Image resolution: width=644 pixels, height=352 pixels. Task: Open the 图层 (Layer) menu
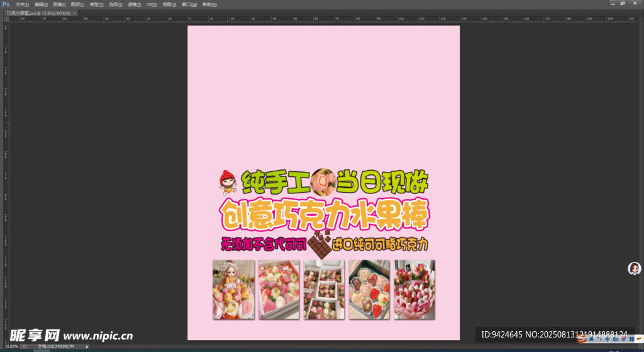(78, 4)
